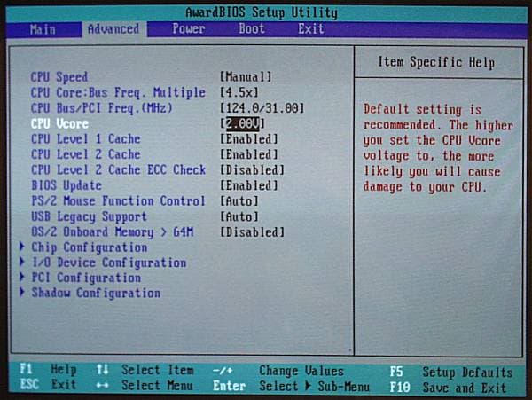Change the [4.5x] multiplier value
This screenshot has width=532, height=400.
point(239,92)
